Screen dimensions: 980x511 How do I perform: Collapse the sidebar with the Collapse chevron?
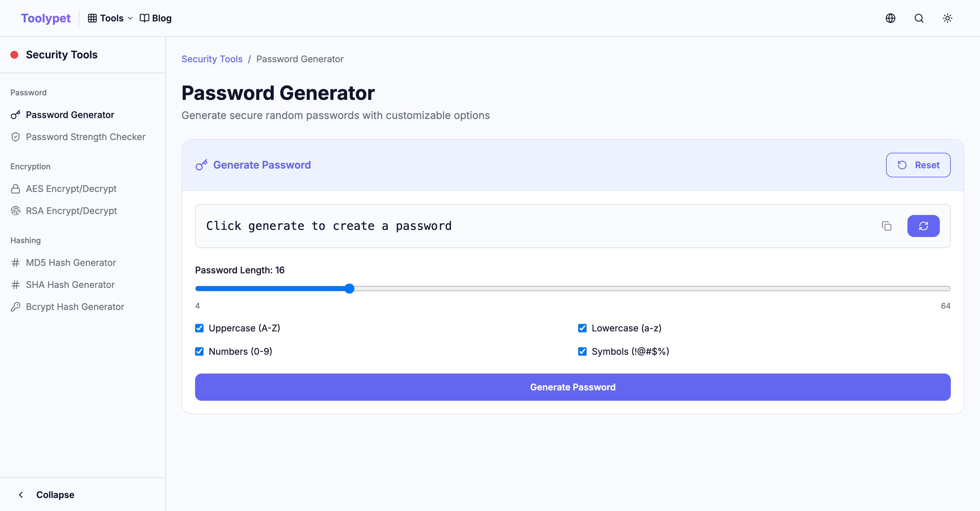(x=21, y=495)
